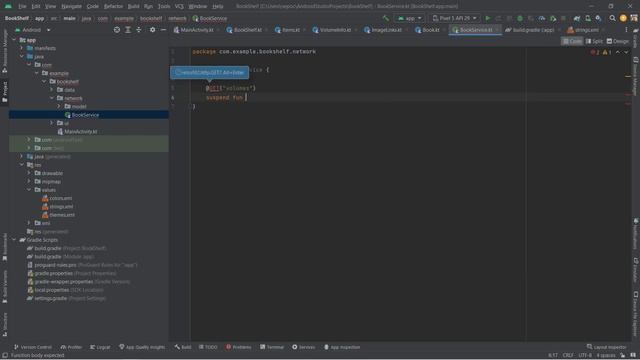Toggle the Build Variants side tab

[4, 287]
